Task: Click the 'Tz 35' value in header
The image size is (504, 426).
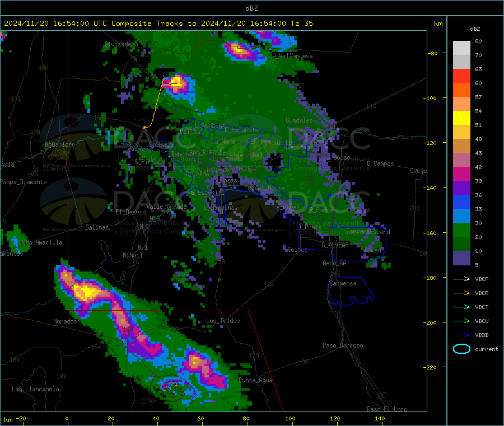Action: pyautogui.click(x=301, y=24)
